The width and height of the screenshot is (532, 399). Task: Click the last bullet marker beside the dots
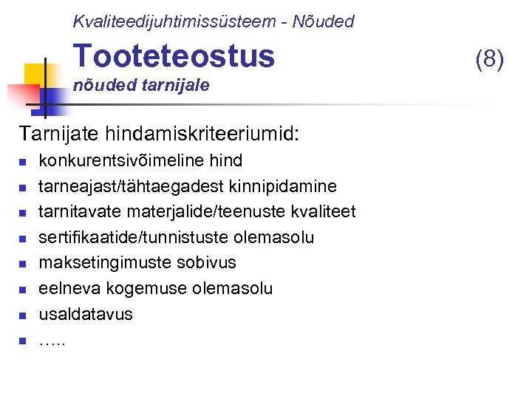[23, 341]
